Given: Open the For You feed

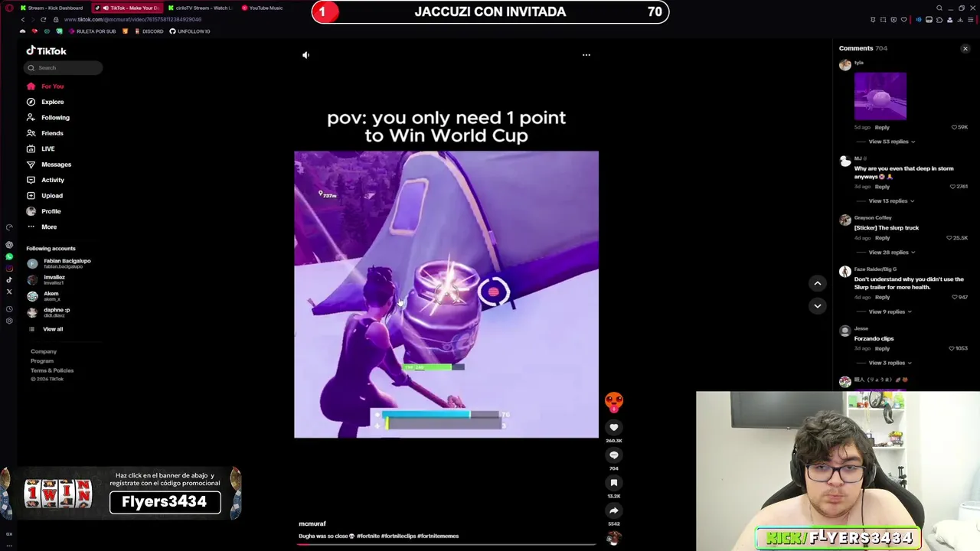Looking at the screenshot, I should (52, 86).
